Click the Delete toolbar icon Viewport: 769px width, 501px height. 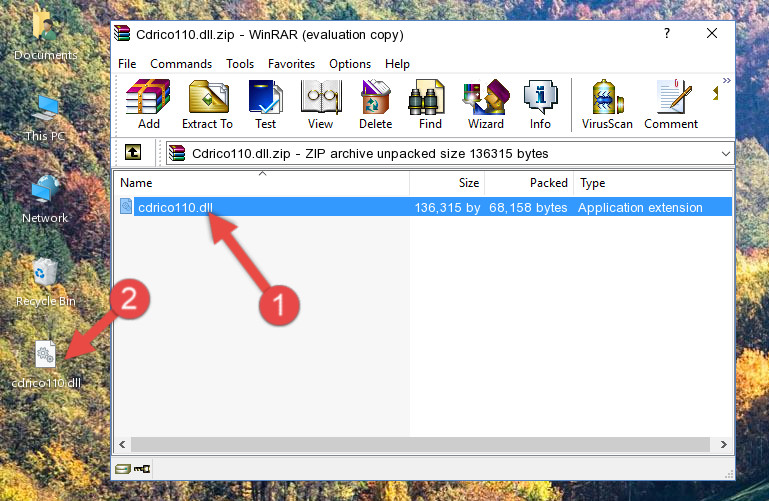point(375,104)
